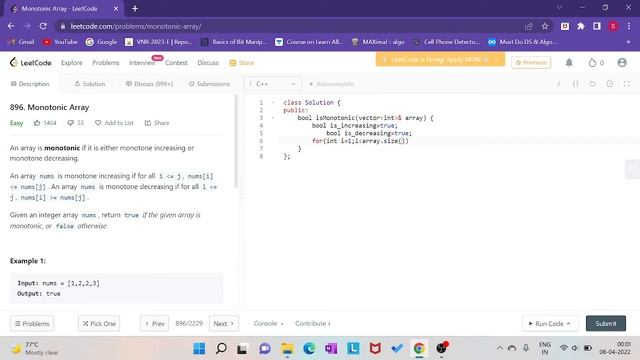Open File Explorer from taskbar
Screen dimensions: 640x360
[287, 349]
